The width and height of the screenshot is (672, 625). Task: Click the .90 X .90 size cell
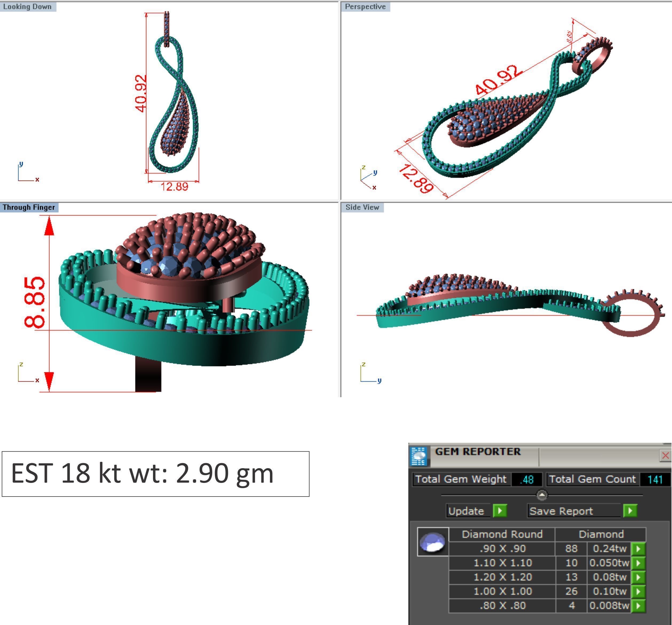502,549
